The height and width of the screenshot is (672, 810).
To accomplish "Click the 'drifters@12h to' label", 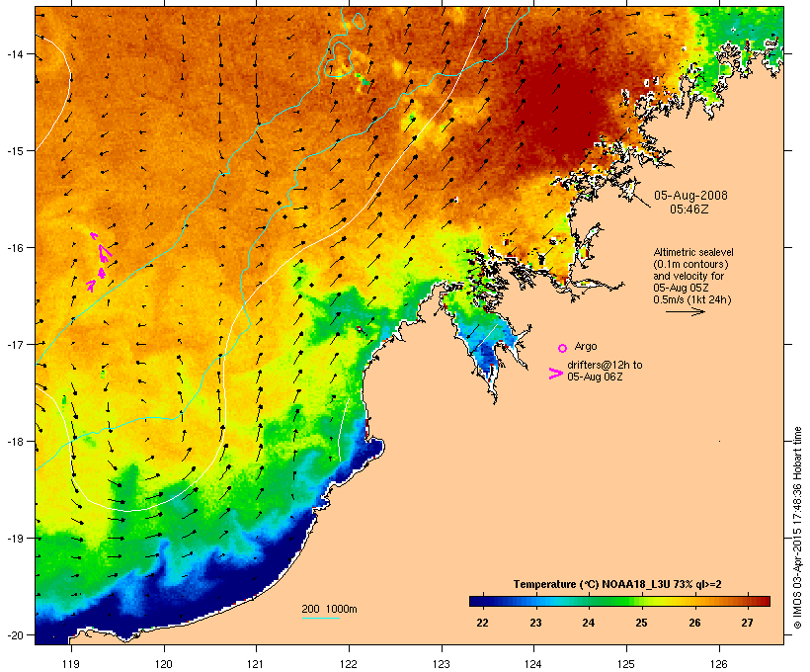I will [x=605, y=365].
